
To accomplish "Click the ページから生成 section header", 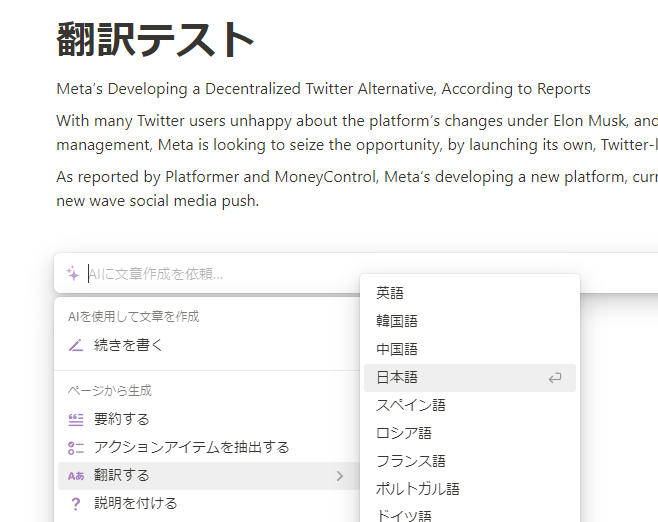I will tap(110, 391).
